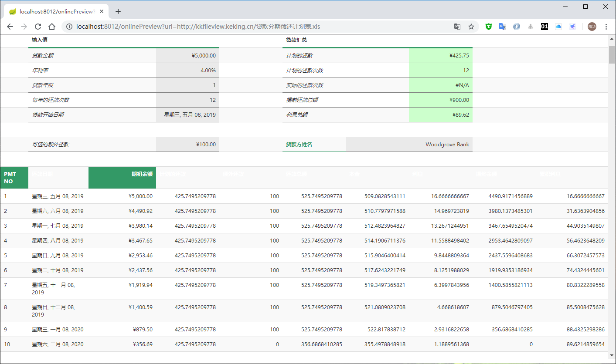Click the page-translate extension icon
Screen dimensions: 616x364
(x=502, y=27)
